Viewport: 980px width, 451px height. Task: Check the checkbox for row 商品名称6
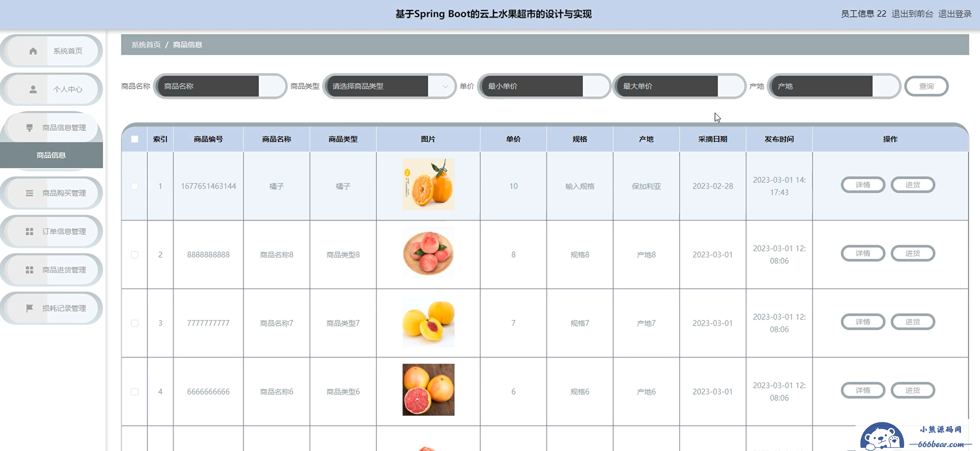(135, 392)
